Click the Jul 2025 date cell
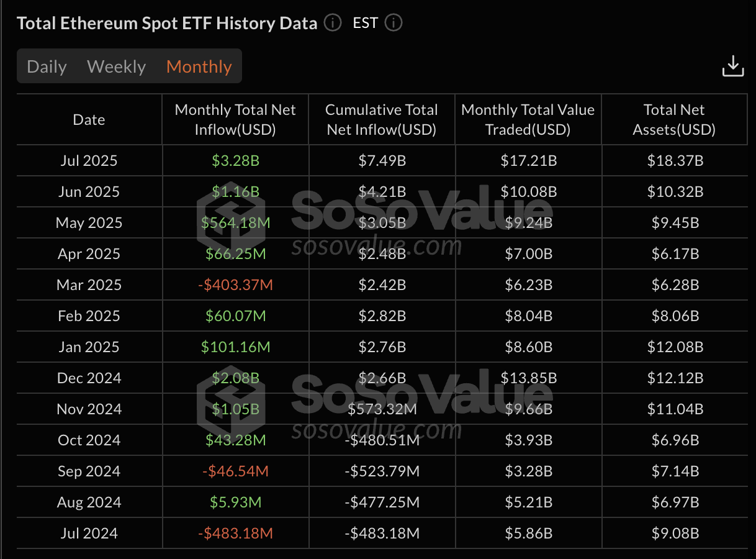Image resolution: width=756 pixels, height=559 pixels. (89, 161)
